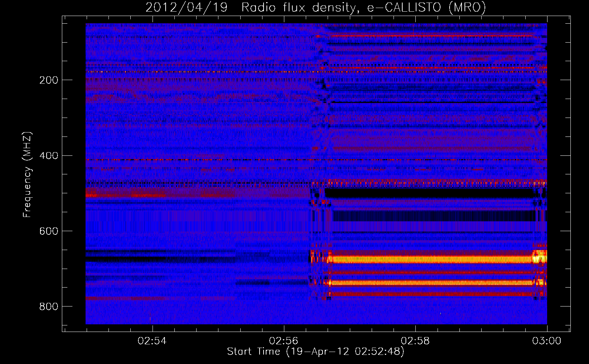Click the 02:56 time tick label

[284, 341]
